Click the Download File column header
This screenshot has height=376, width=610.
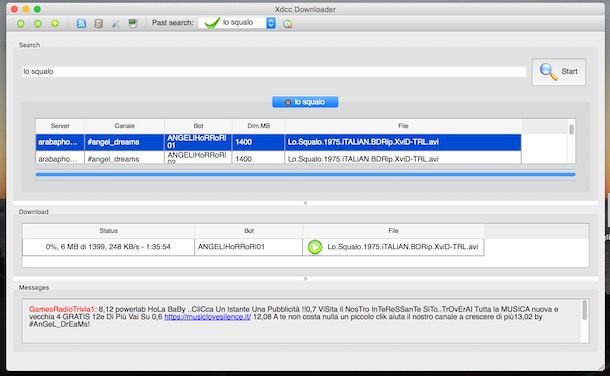click(393, 231)
